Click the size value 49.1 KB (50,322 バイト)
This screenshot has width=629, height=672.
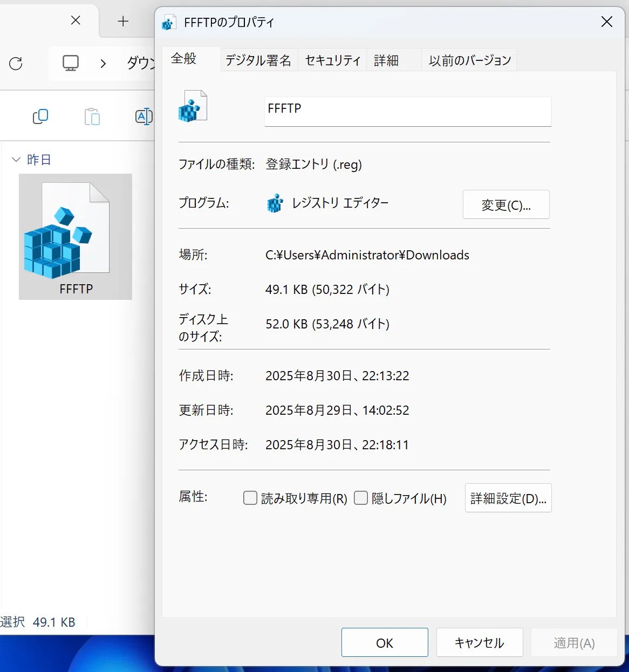pyautogui.click(x=327, y=290)
